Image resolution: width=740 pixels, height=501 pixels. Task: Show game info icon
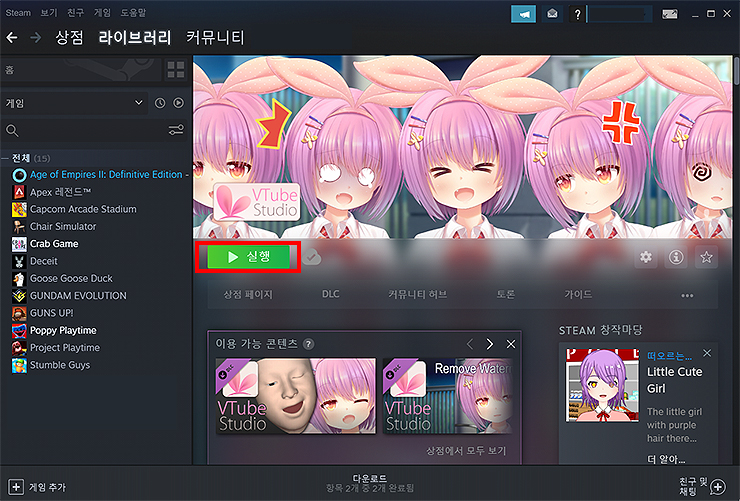click(x=676, y=257)
